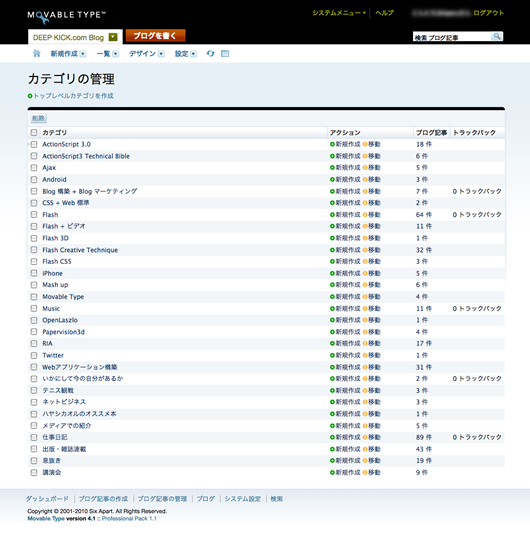Click ヘルプ in the top bar
Viewport: 530px width, 545px height.
coord(384,13)
